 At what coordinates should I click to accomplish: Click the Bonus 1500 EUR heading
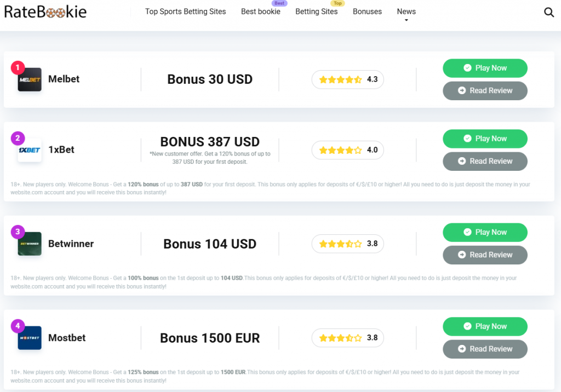tap(210, 338)
